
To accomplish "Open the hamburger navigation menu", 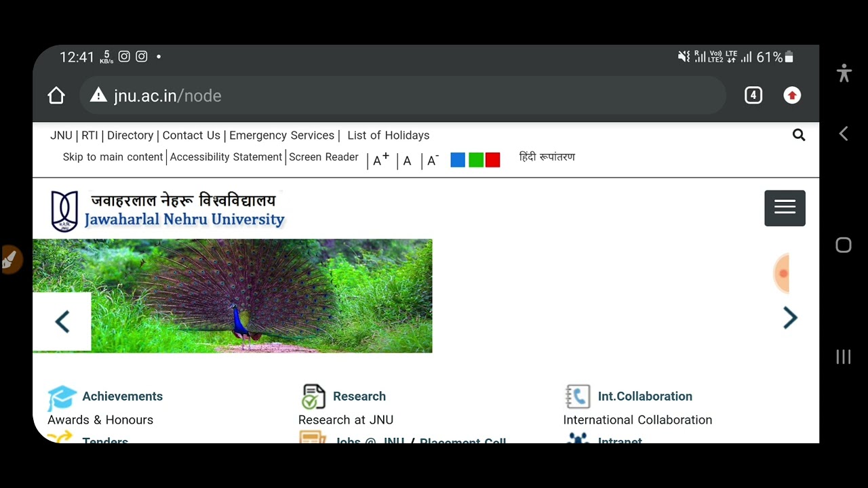I will [x=785, y=208].
